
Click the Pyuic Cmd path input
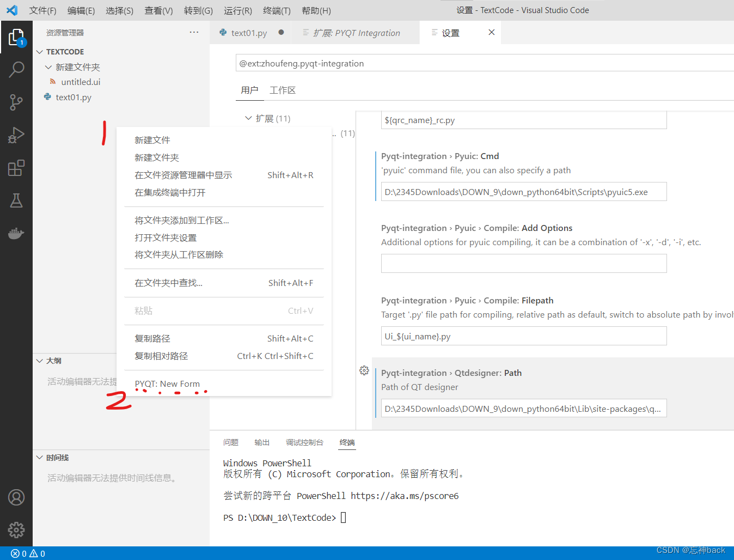[524, 192]
